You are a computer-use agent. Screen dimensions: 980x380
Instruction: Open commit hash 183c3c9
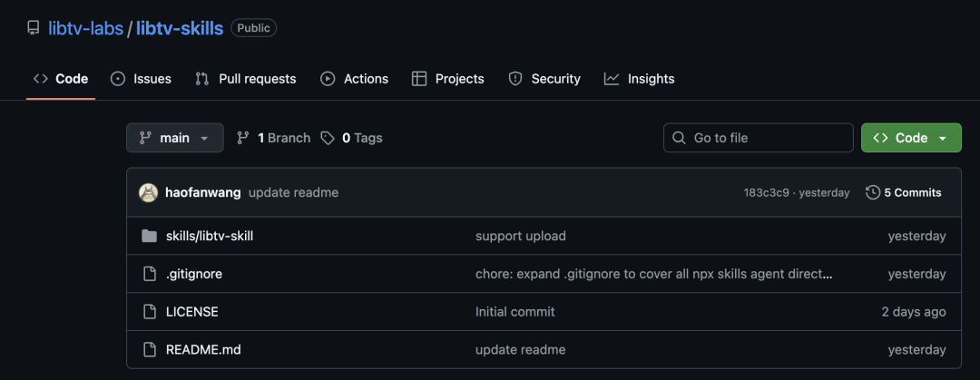pyautogui.click(x=767, y=192)
